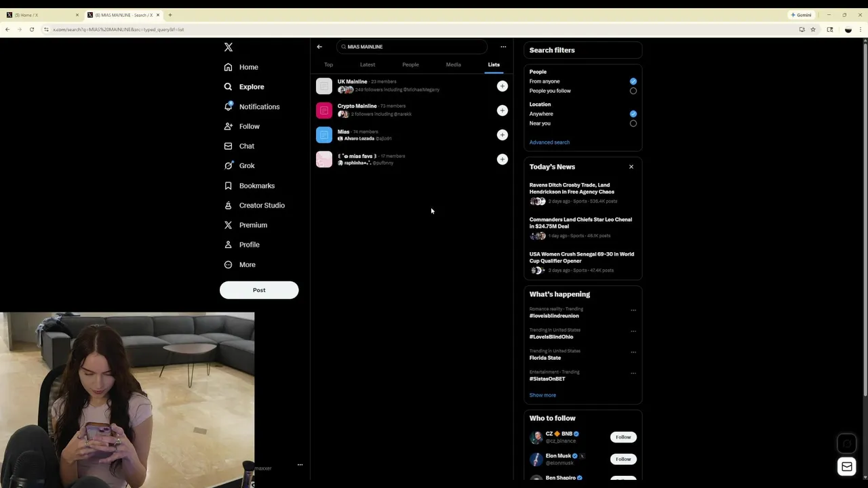868x488 pixels.
Task: Follow CZ BNB account
Action: [623, 437]
